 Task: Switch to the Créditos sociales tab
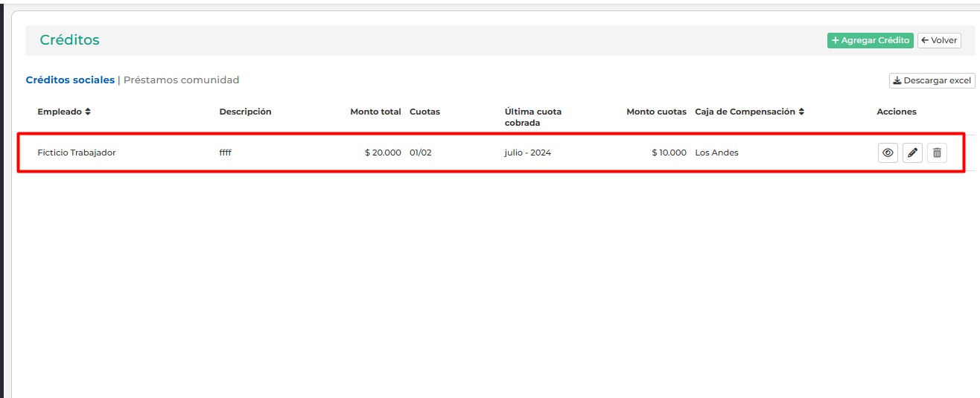(70, 80)
